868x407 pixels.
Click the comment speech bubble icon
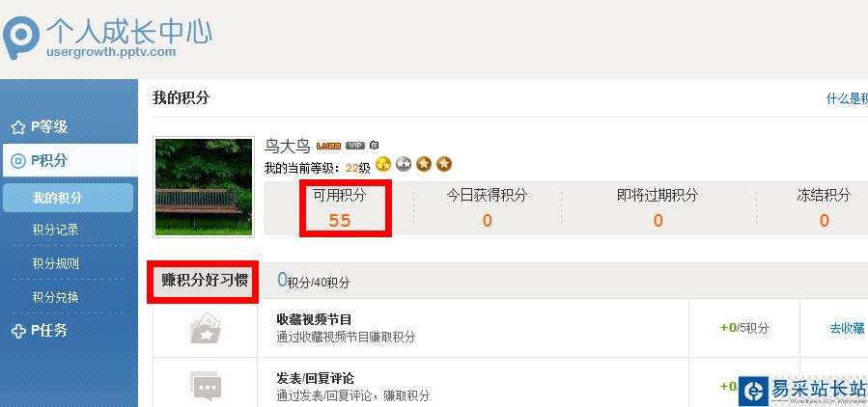point(206,386)
